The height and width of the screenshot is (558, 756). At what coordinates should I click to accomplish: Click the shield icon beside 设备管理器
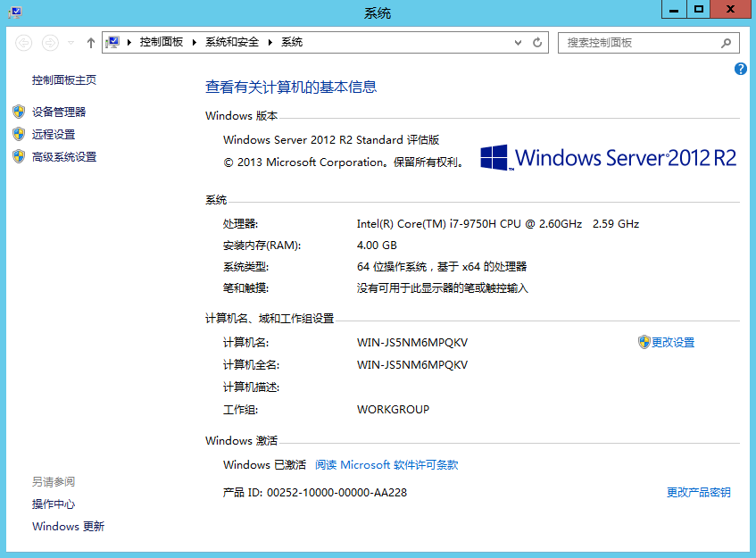pos(19,112)
